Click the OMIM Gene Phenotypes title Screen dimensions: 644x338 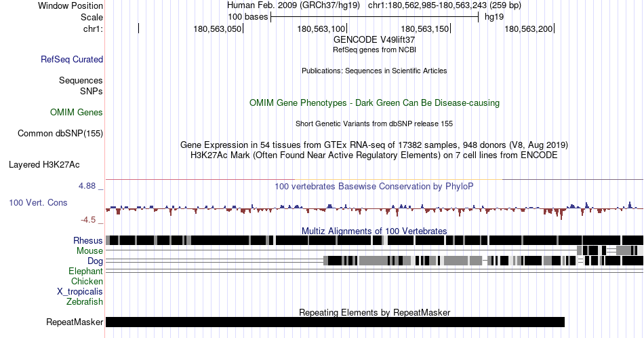375,102
